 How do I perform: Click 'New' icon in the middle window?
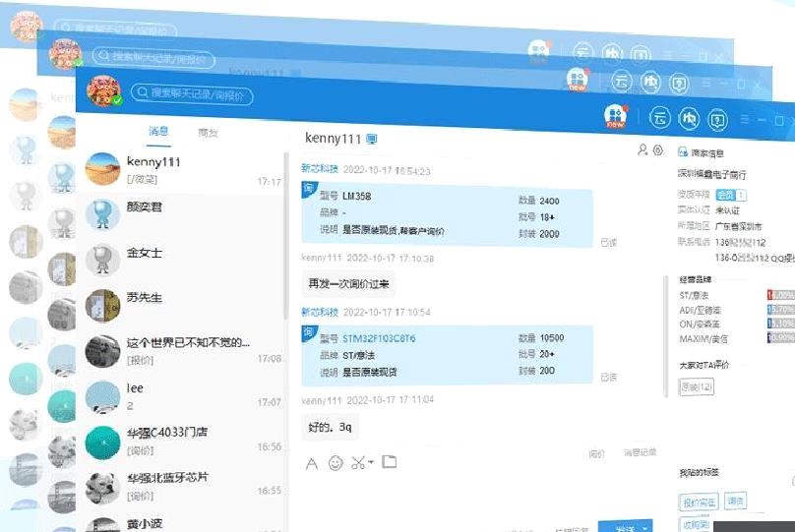578,80
